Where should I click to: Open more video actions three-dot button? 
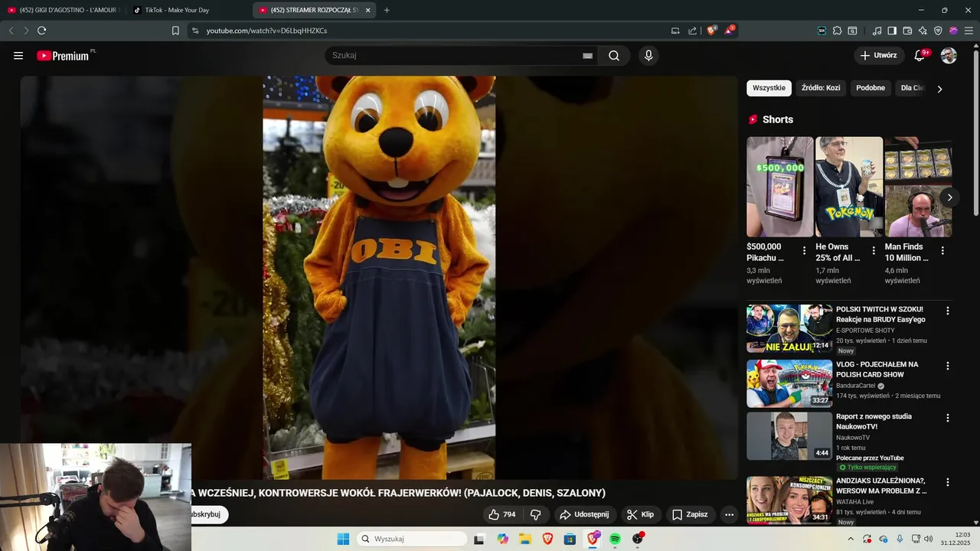(x=729, y=514)
